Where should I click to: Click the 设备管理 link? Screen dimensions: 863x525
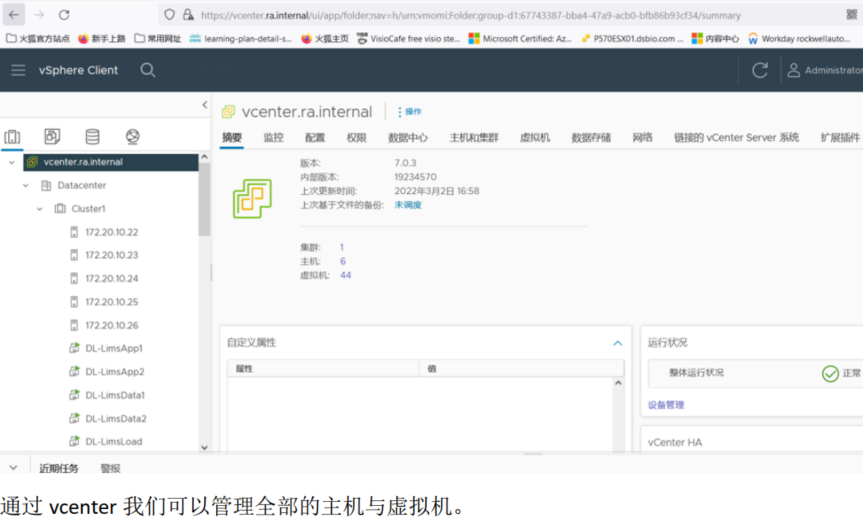tap(666, 405)
